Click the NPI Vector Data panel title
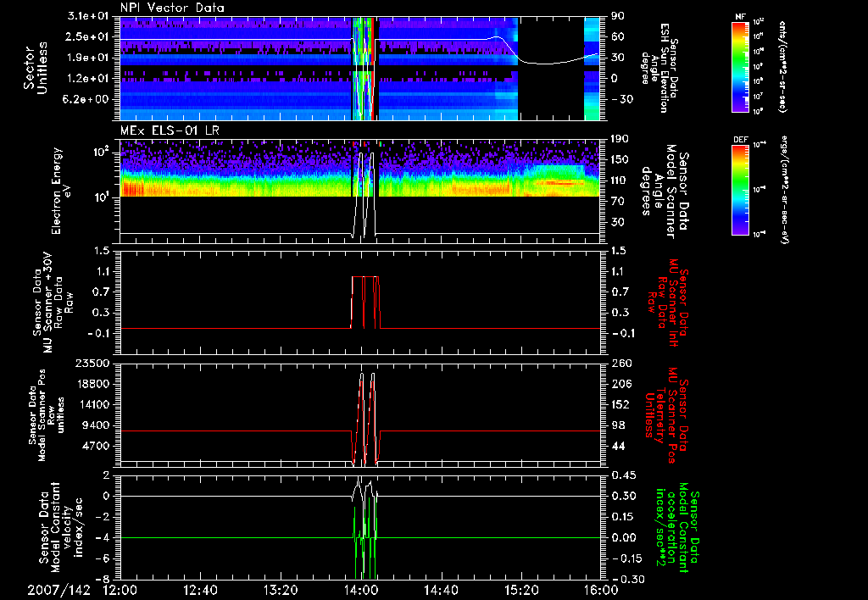 [x=173, y=8]
